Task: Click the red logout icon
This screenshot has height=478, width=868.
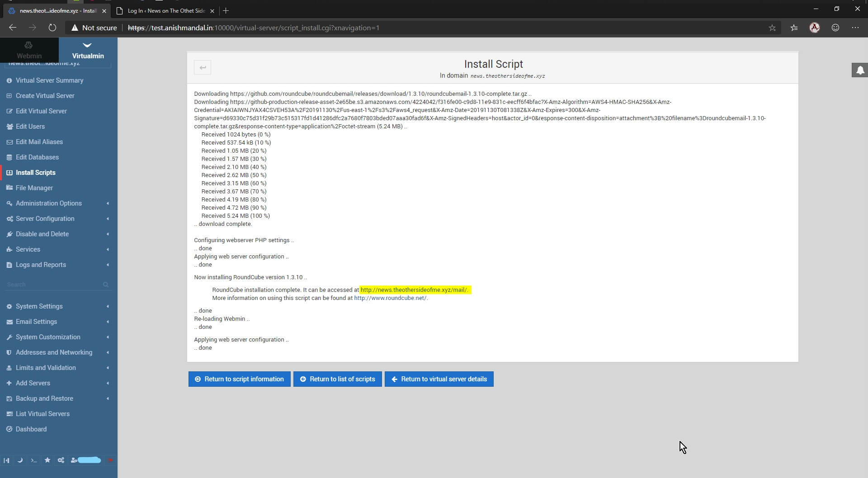Action: [110, 460]
